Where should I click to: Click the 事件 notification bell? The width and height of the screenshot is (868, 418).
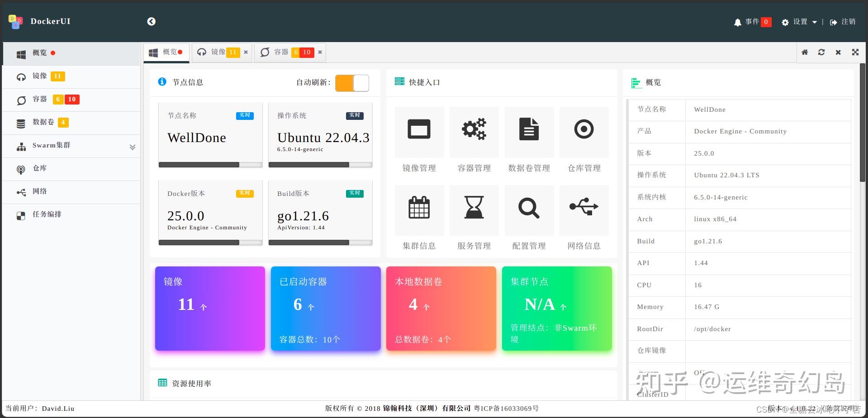point(738,22)
